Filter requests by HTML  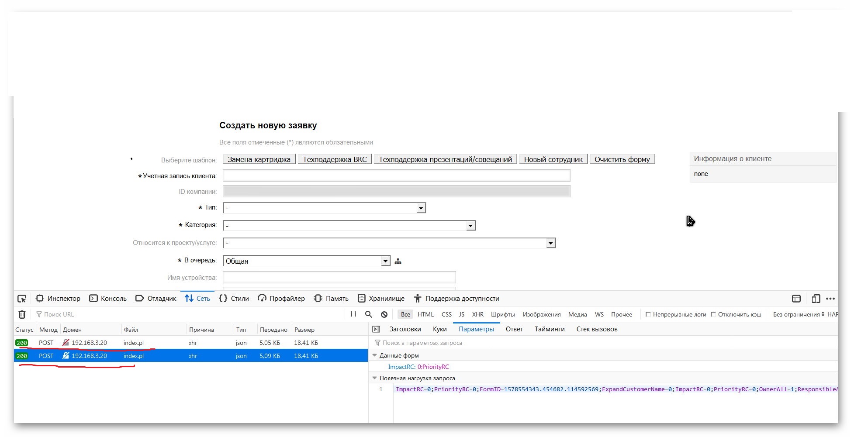pos(425,314)
